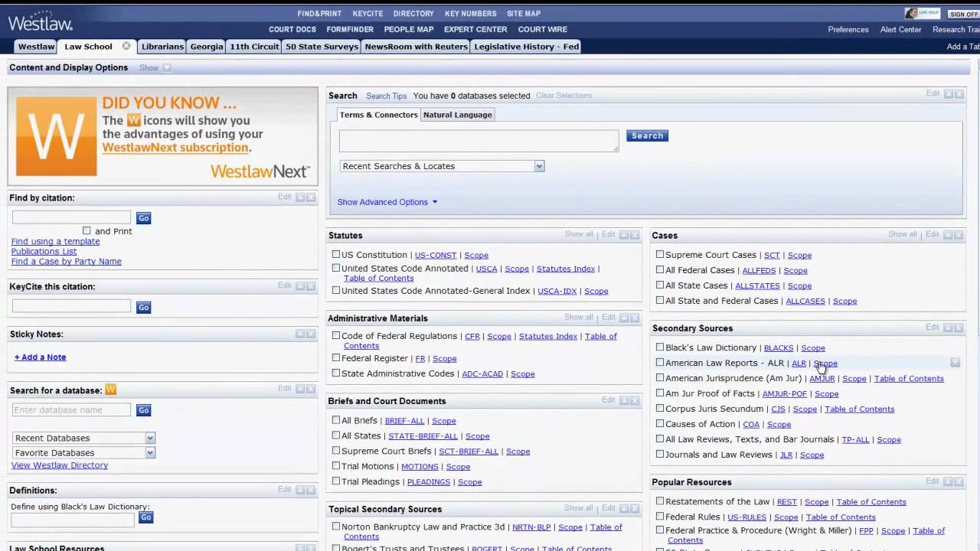Viewport: 980px width, 551px height.
Task: Collapse the Find by citation panel
Action: pyautogui.click(x=300, y=197)
